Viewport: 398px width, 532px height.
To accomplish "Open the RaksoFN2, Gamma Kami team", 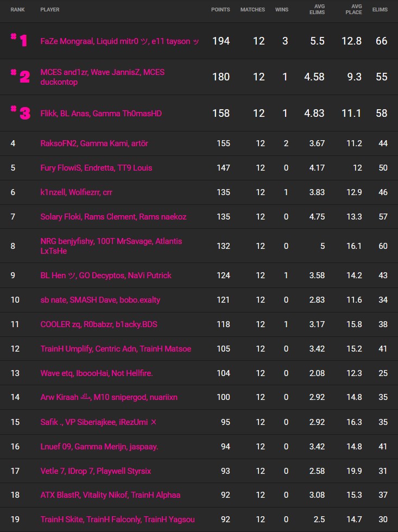I will click(x=94, y=143).
